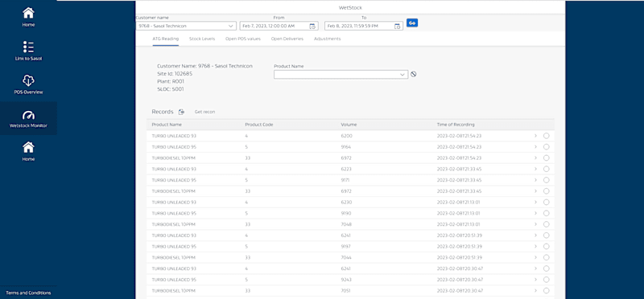Screen dimensions: 644x299
Task: Expand chevron for Unleaded 93 at 20:51:39
Action: tap(535, 236)
